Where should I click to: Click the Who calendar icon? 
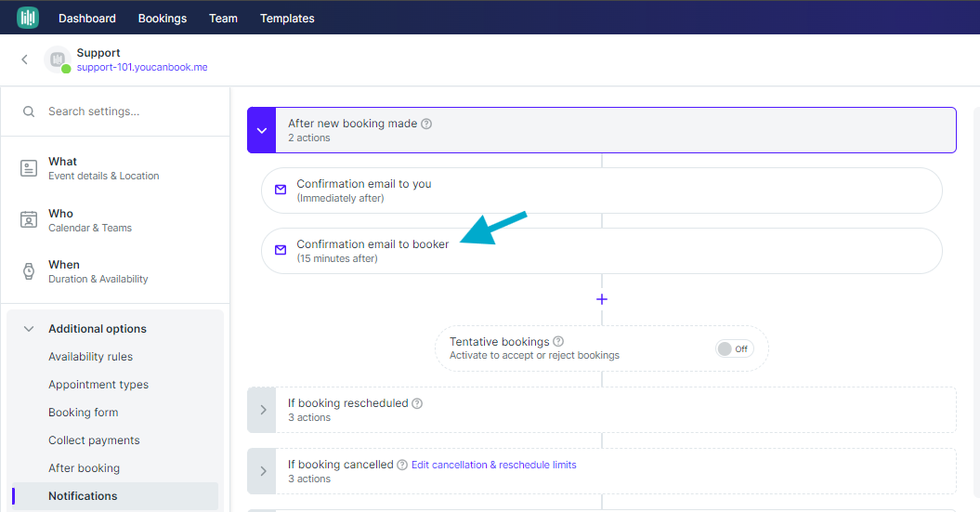29,220
